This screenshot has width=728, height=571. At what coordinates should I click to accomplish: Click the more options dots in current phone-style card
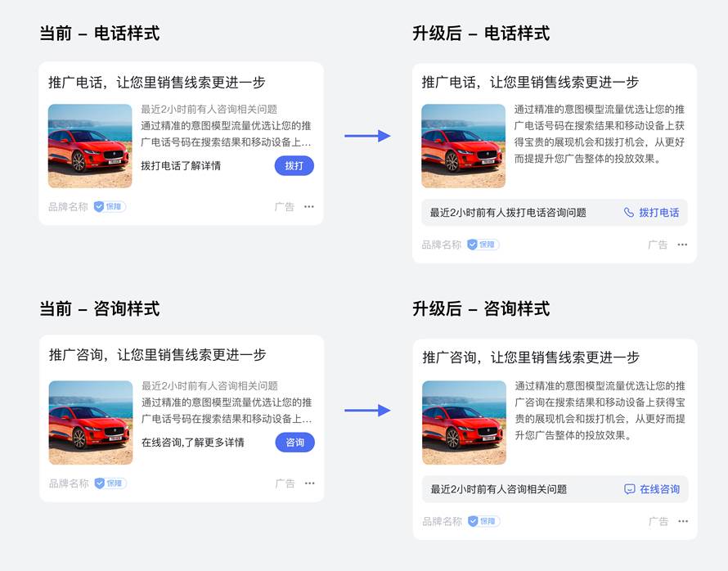click(x=308, y=207)
